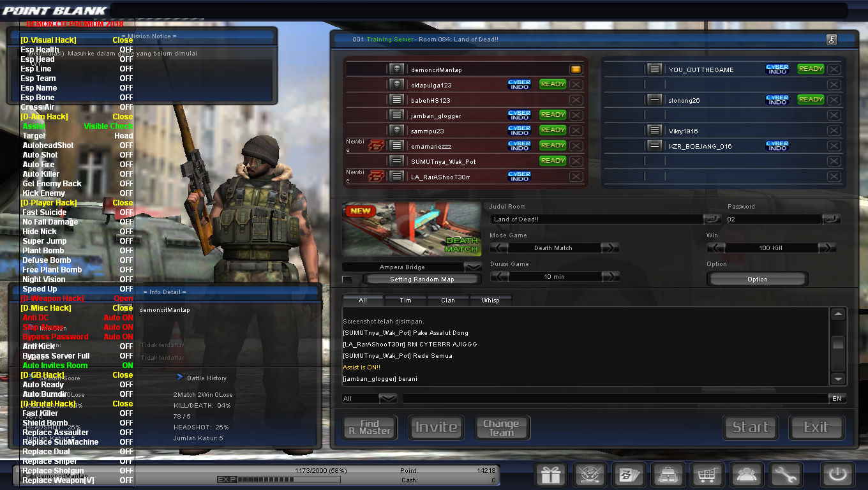Screen dimensions: 868x490
Task: Toggle Esp Line in the hack menu
Action: tap(77, 69)
